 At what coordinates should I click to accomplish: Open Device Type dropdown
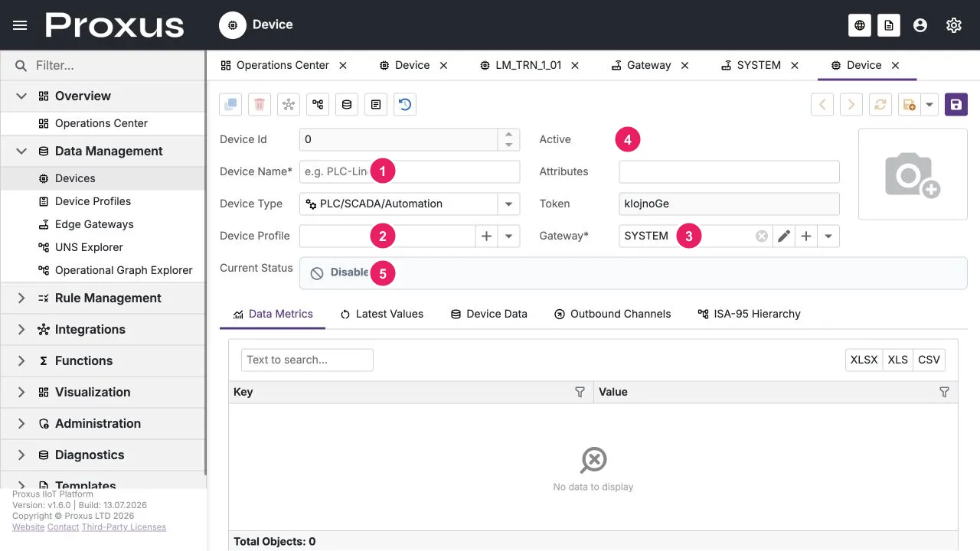tap(508, 204)
